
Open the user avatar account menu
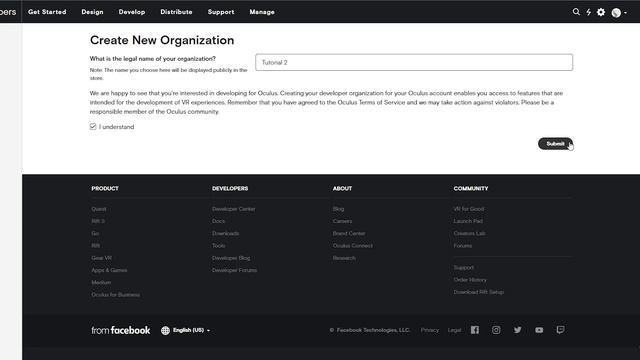pos(619,13)
